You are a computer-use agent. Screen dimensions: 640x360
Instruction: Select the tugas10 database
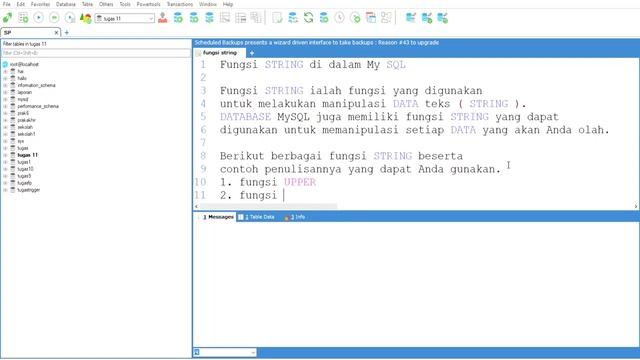coord(25,169)
